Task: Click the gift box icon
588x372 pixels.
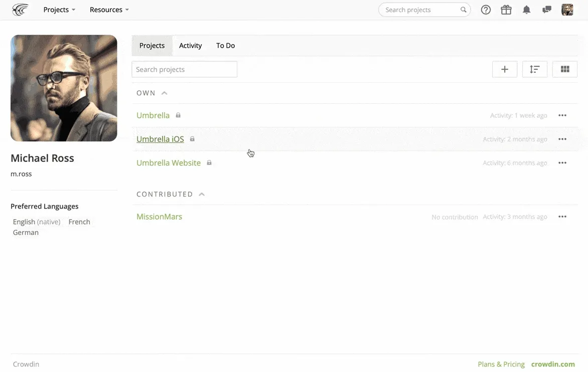Action: pos(506,10)
